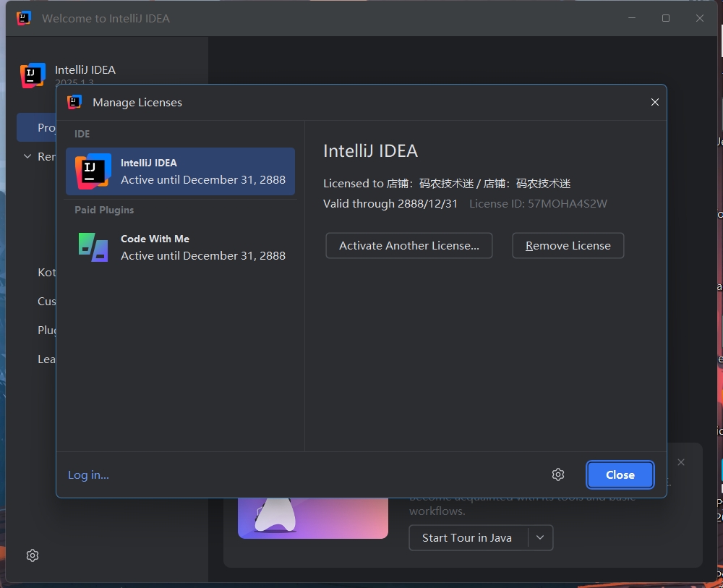Open license settings gear beside Close button

[x=557, y=474]
